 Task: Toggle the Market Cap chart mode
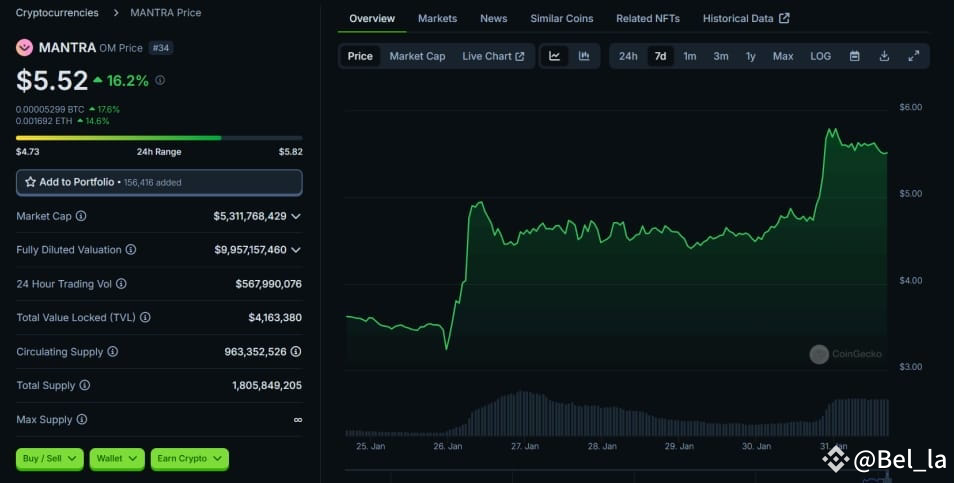(x=417, y=56)
